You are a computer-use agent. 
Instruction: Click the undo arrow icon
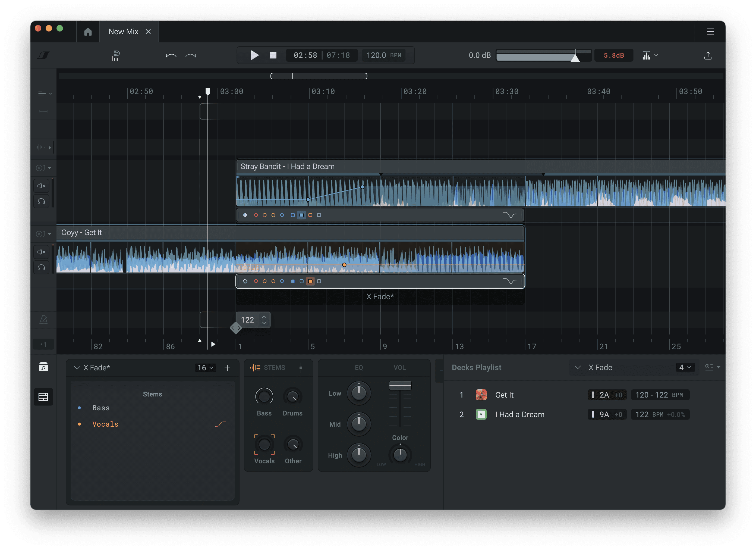(171, 55)
